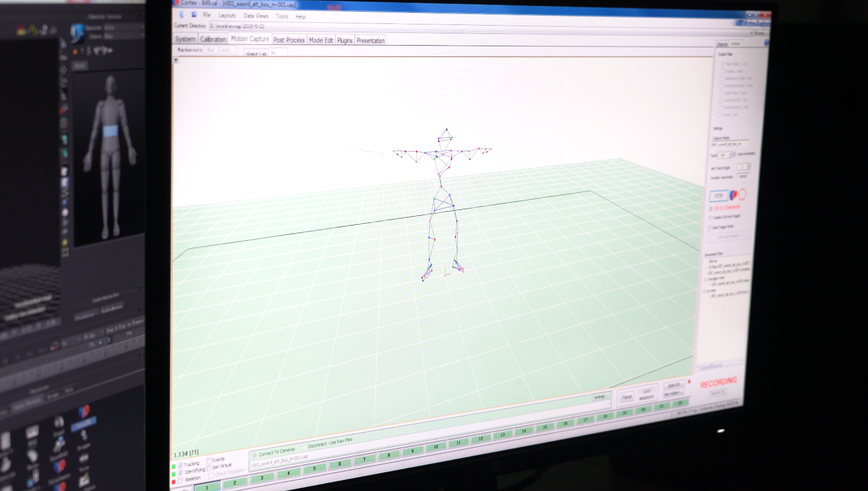Click the frame counter text '1.134 (71)'
This screenshot has width=868, height=491.
click(186, 454)
